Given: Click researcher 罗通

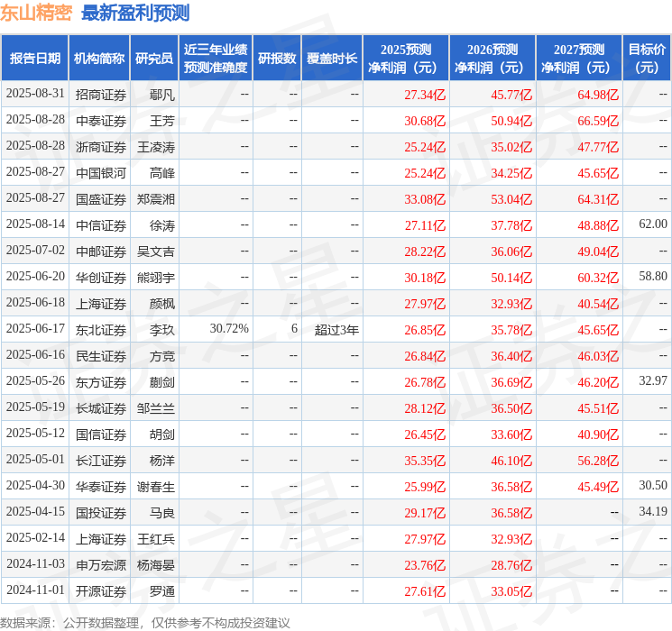Looking at the screenshot, I should click(x=162, y=591).
